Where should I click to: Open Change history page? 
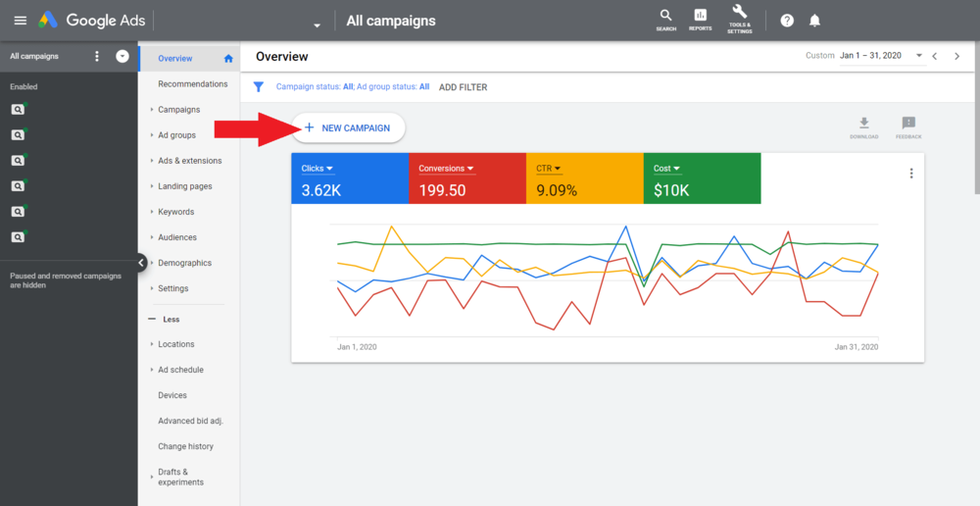(185, 446)
